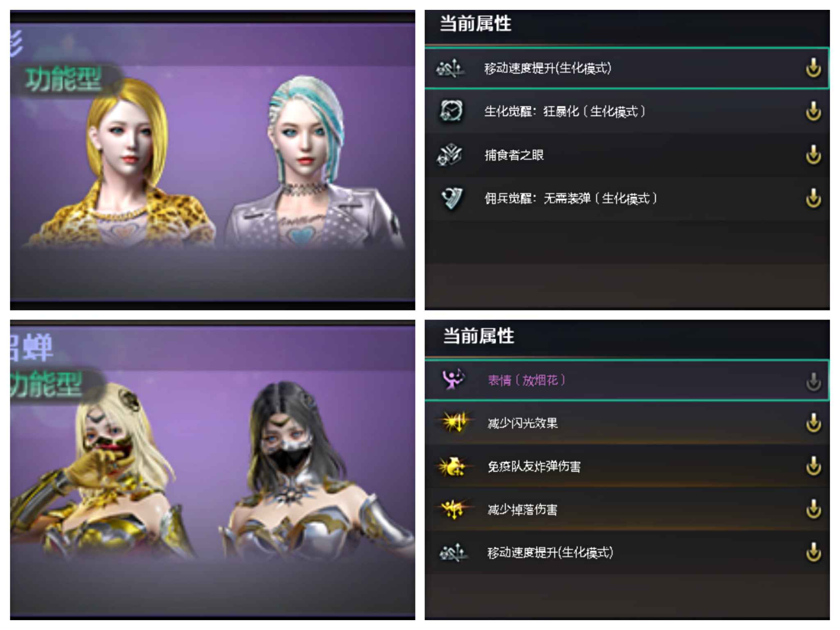Click the gray arrow beside 表情 放烟花
This screenshot has width=840, height=630.
coord(813,381)
